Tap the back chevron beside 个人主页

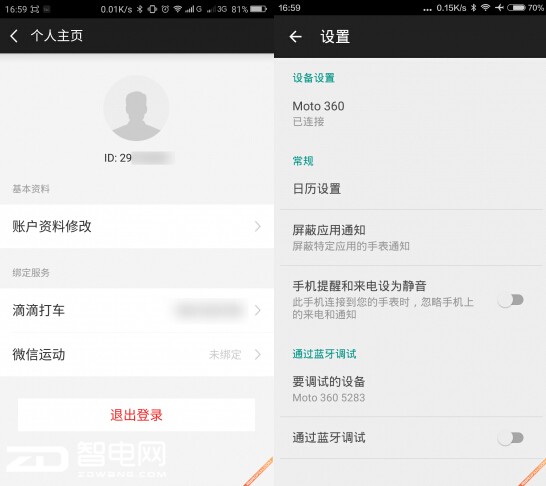point(14,36)
